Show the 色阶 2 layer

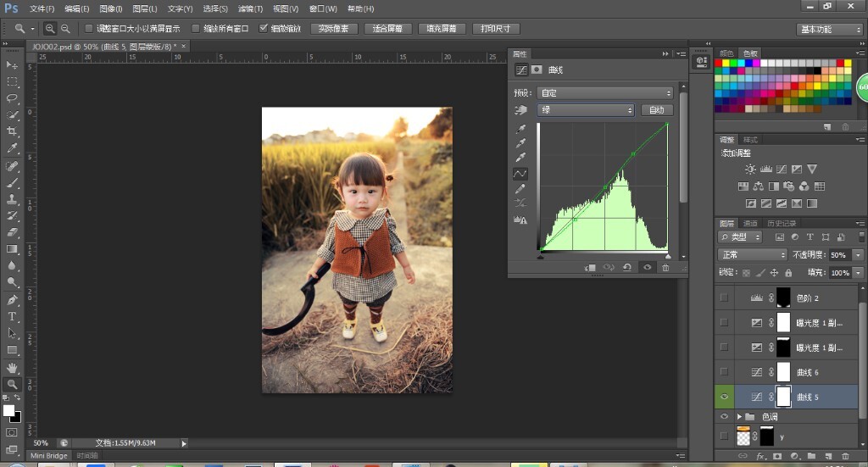[x=724, y=297]
